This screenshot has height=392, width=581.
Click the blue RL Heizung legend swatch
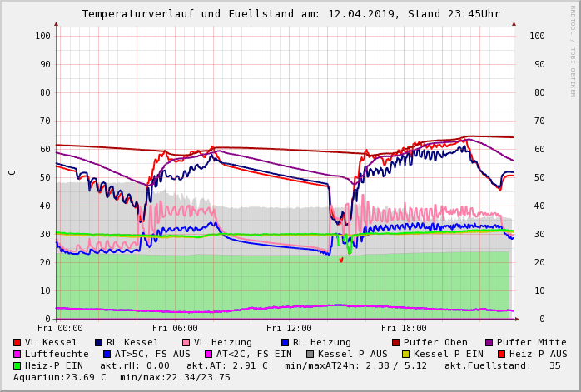285,342
